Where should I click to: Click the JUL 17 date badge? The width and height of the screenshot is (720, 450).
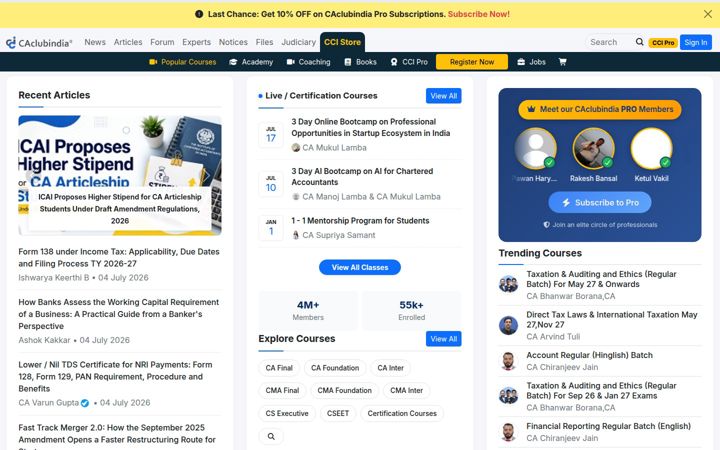[271, 135]
